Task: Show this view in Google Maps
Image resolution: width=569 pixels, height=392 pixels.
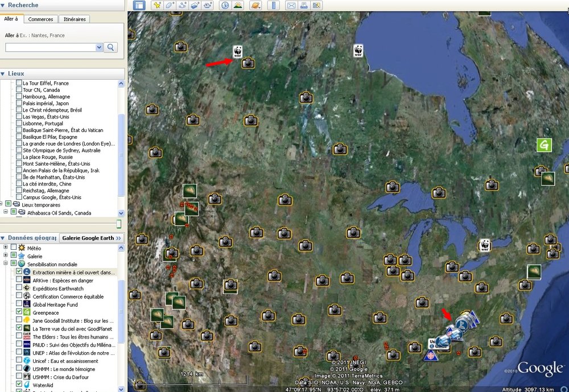Action: point(316,5)
